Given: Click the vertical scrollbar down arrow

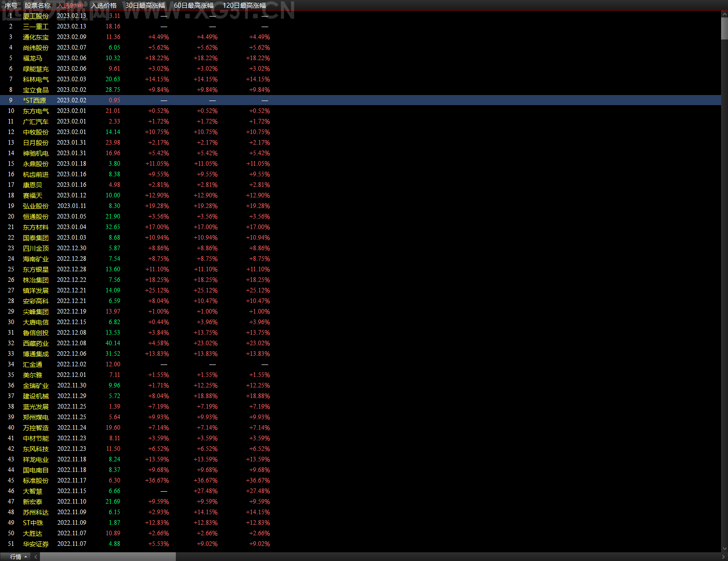Looking at the screenshot, I should pos(724,548).
